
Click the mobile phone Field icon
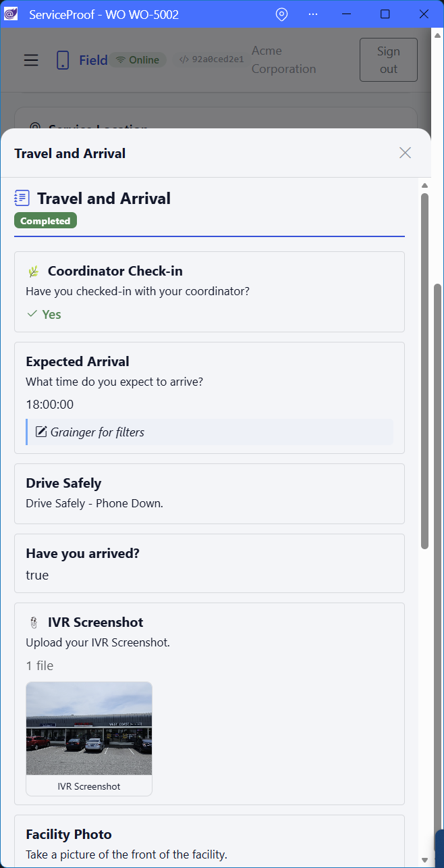[63, 60]
